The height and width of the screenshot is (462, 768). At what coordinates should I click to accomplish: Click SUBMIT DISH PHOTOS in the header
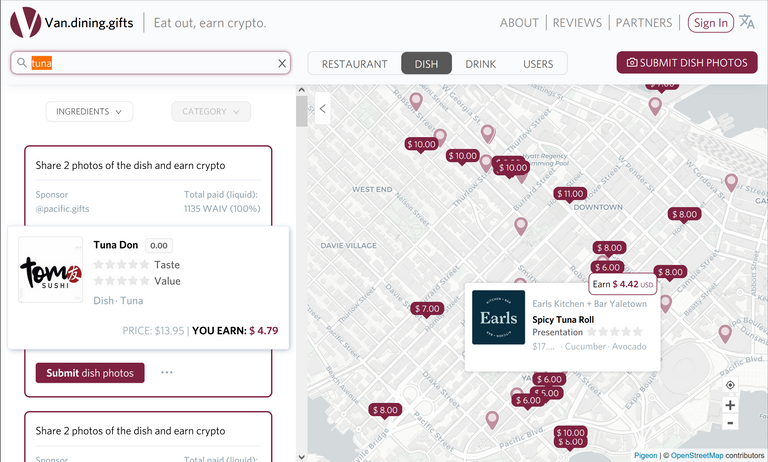687,63
